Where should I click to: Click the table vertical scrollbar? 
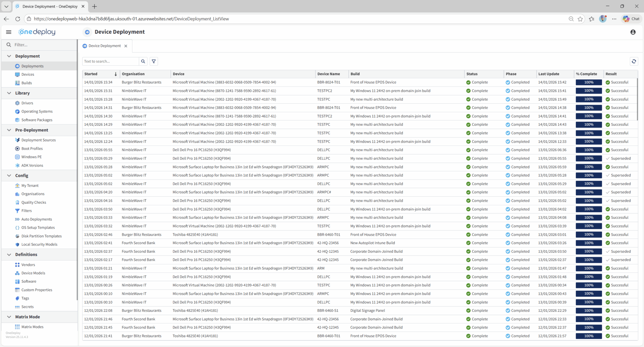pyautogui.click(x=637, y=99)
